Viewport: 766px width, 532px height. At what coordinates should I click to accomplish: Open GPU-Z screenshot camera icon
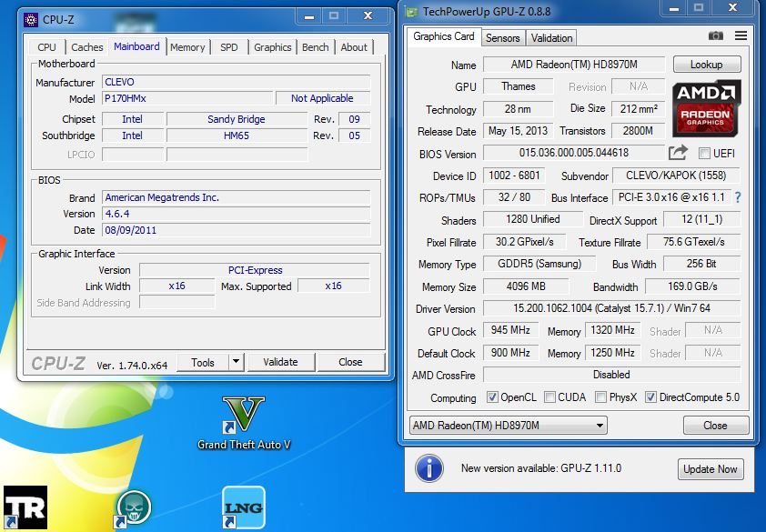coord(716,35)
